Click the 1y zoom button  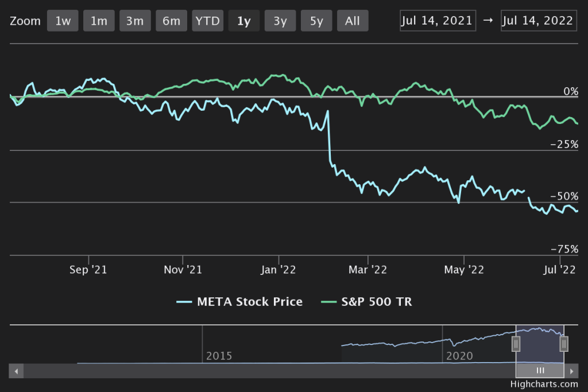(243, 21)
